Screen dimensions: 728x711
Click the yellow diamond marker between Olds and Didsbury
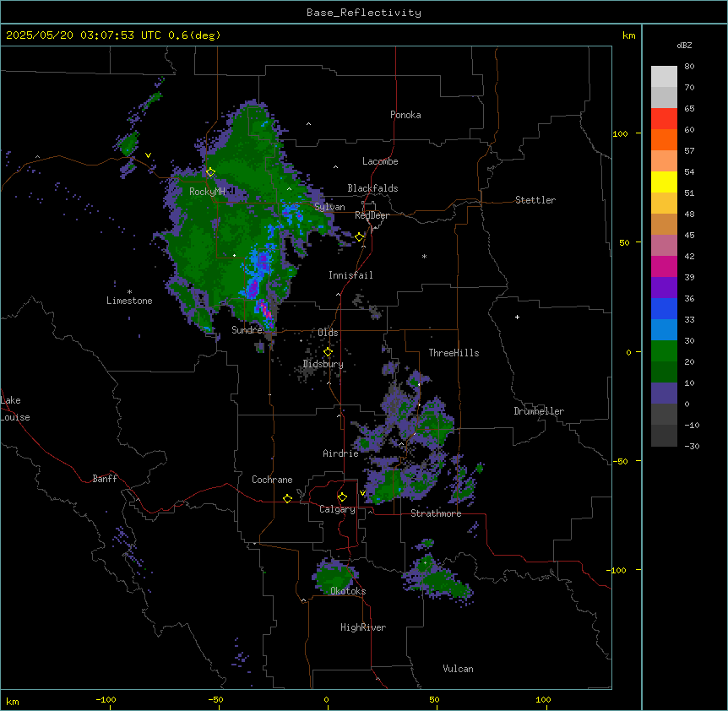pyautogui.click(x=328, y=352)
